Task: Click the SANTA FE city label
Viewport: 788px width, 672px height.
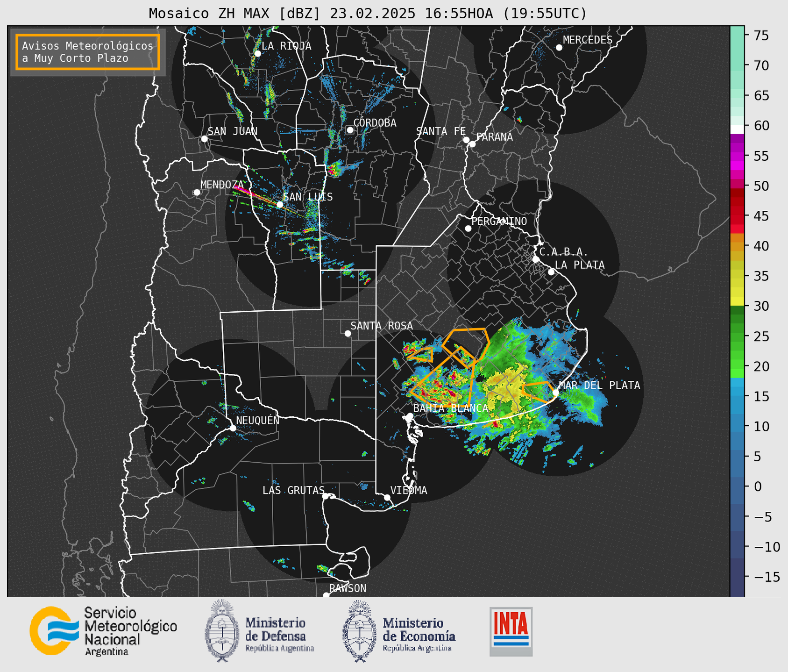Action: (441, 131)
